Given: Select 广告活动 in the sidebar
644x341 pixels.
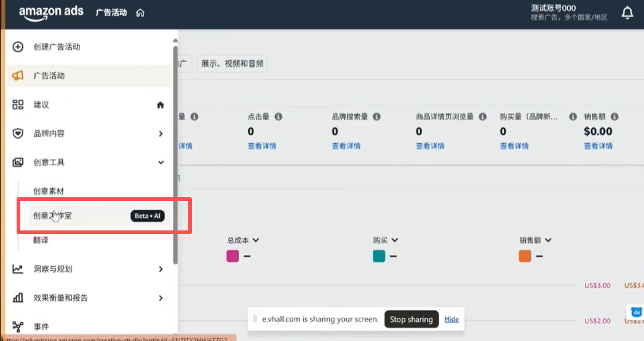Looking at the screenshot, I should (89, 76).
